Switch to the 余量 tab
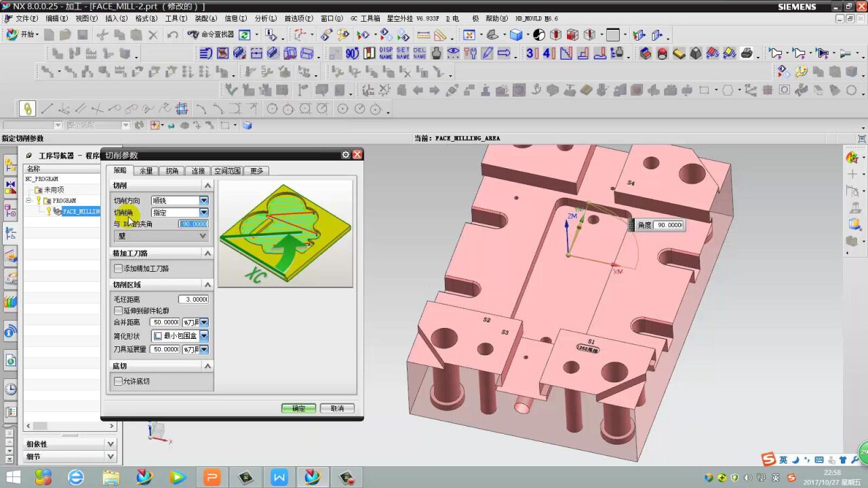The image size is (868, 488). pos(146,171)
